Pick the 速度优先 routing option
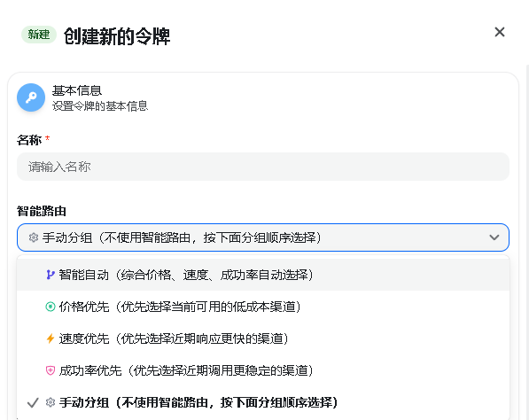This screenshot has height=420, width=529. pos(263,338)
